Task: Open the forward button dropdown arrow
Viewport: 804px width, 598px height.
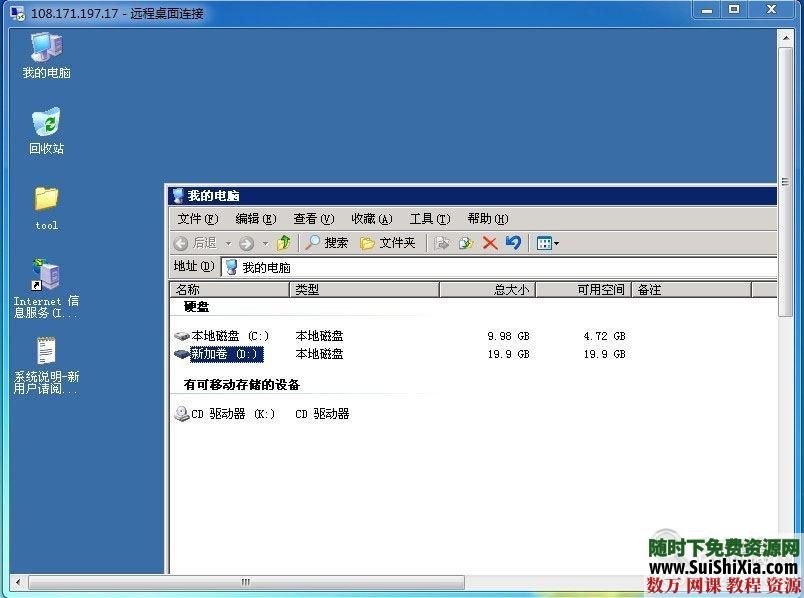Action: click(265, 243)
